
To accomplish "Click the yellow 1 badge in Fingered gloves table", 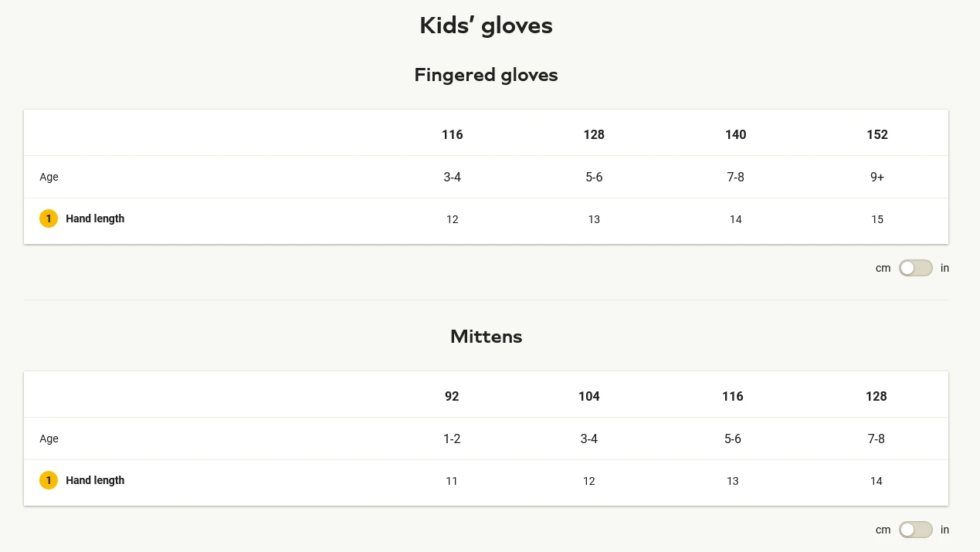I will (x=49, y=219).
